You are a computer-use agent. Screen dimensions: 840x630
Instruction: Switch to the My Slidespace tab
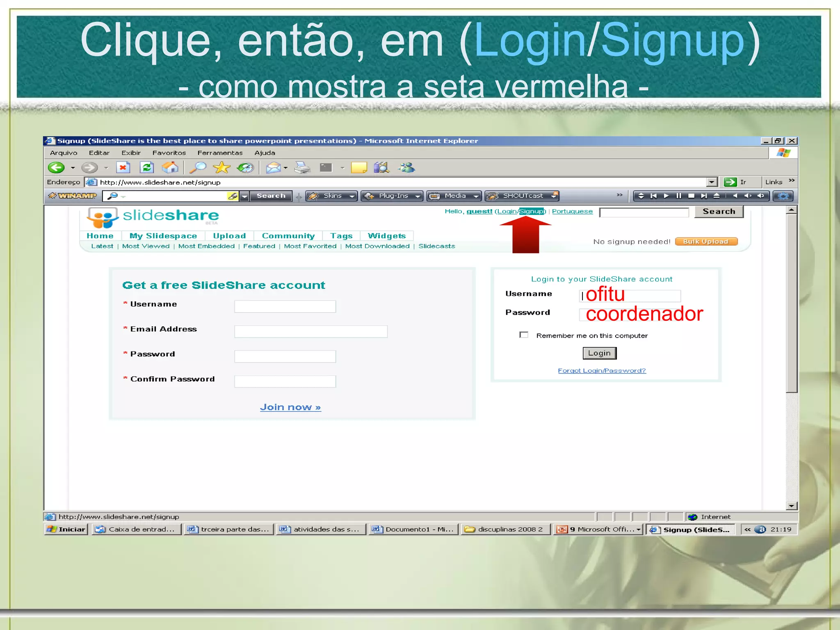(x=163, y=236)
